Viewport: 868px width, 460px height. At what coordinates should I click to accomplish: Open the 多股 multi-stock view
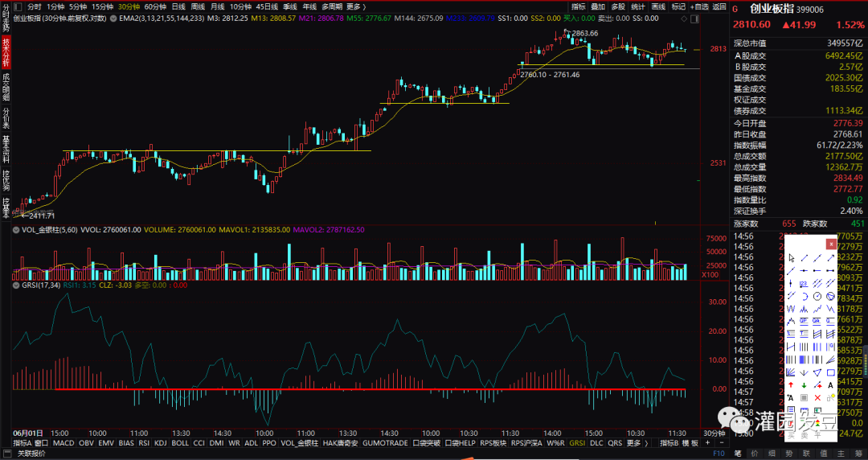(618, 6)
